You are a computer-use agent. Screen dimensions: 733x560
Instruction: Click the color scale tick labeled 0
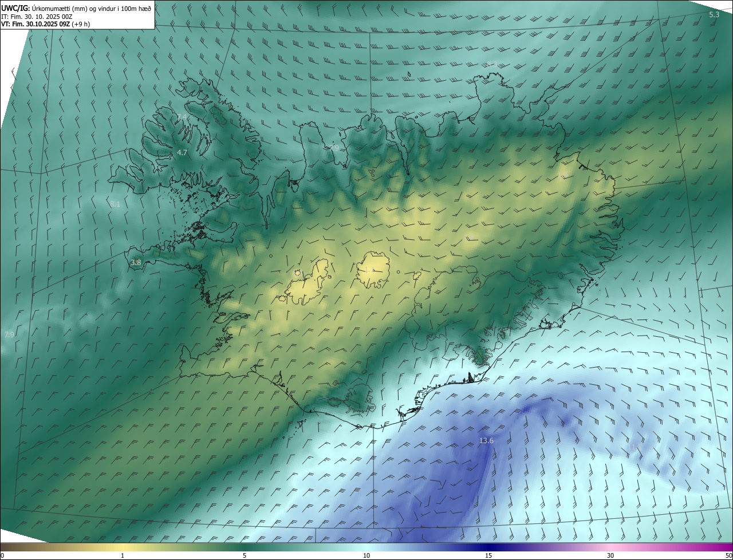click(x=2, y=556)
